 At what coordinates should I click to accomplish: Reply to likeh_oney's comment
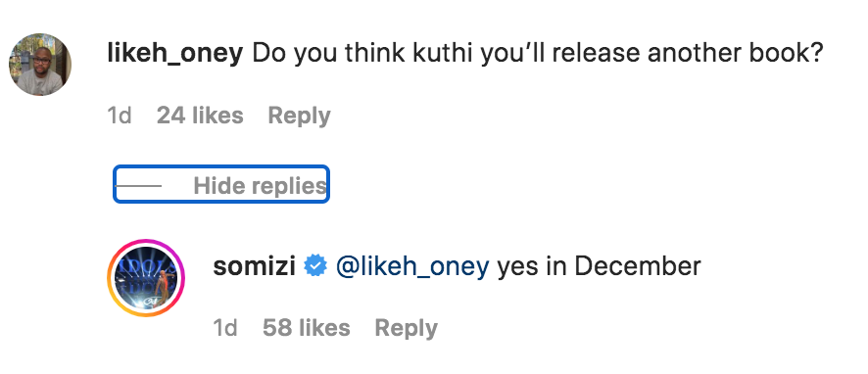[x=299, y=116]
